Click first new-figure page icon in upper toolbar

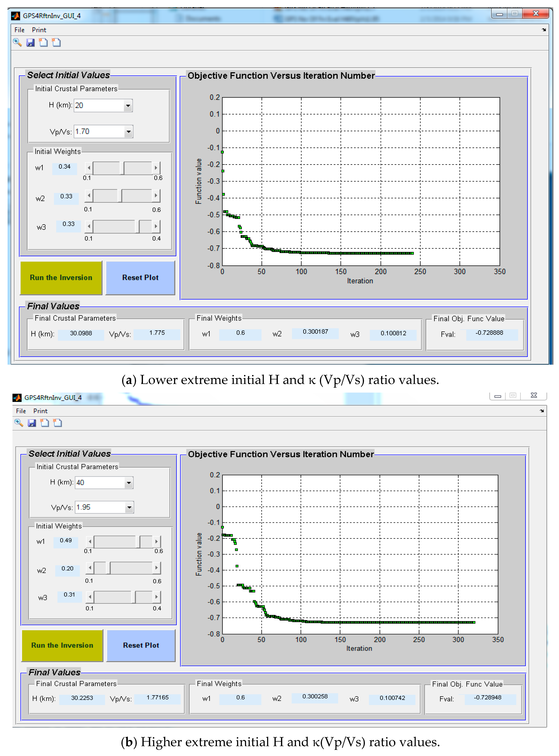pyautogui.click(x=43, y=43)
